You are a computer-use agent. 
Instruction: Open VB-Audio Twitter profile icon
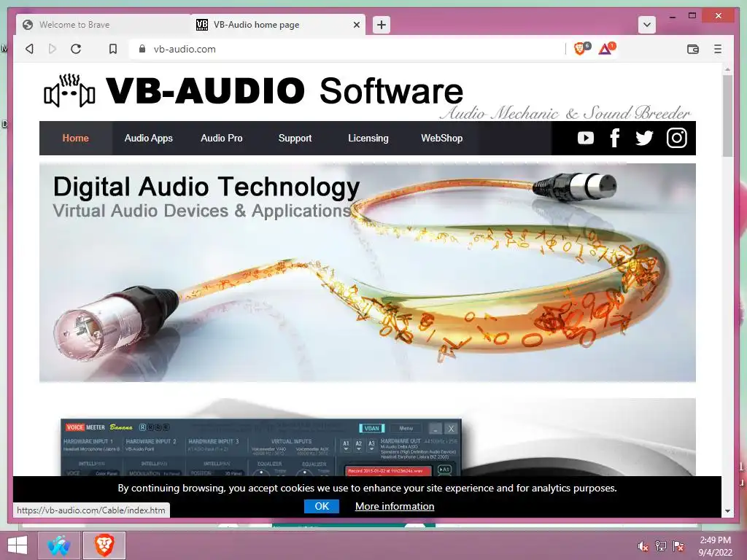coord(644,138)
